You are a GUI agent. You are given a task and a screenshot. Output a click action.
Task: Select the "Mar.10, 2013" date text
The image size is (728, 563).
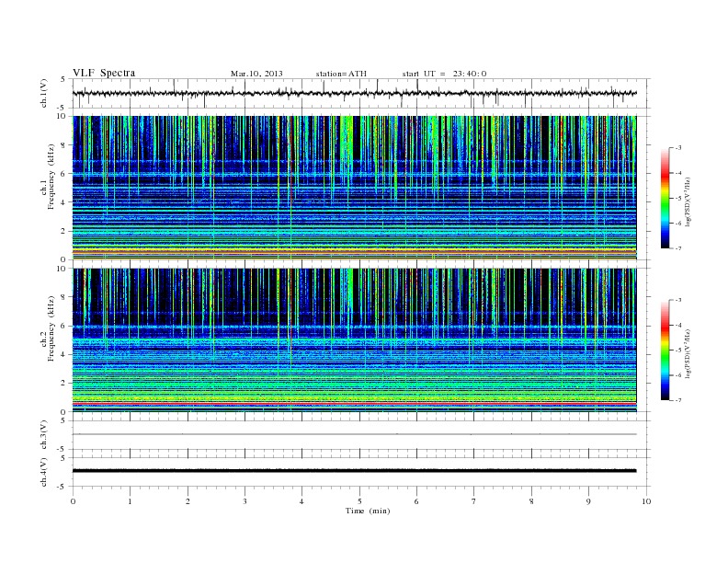[256, 74]
